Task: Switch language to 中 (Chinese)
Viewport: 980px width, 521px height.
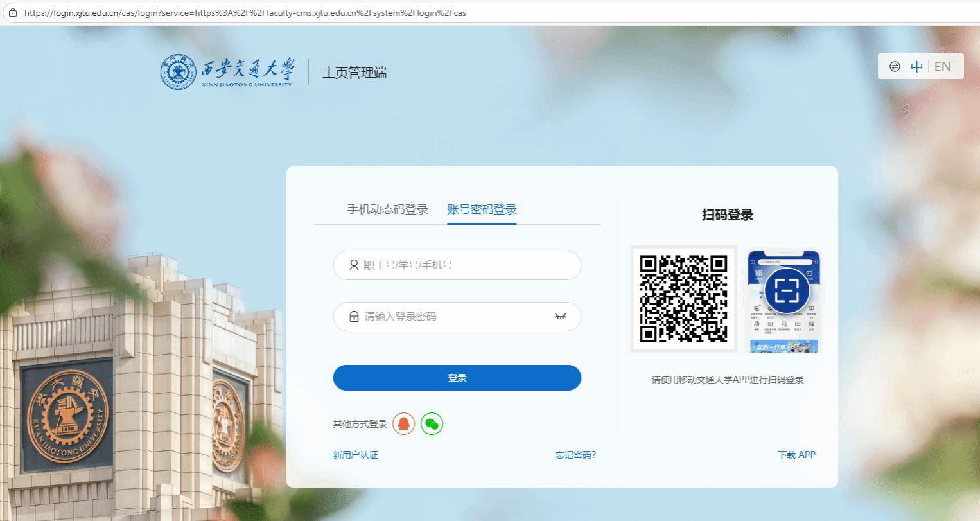Action: click(x=916, y=67)
